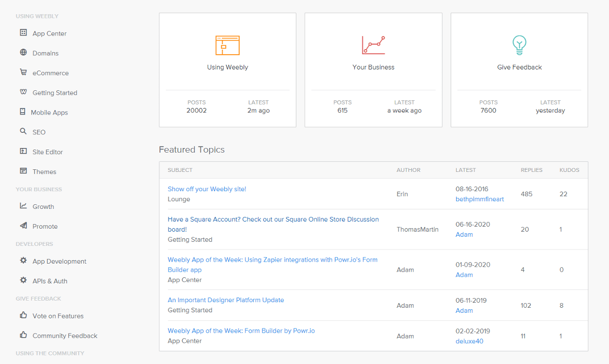Open Getting Started in sidebar

[x=55, y=93]
